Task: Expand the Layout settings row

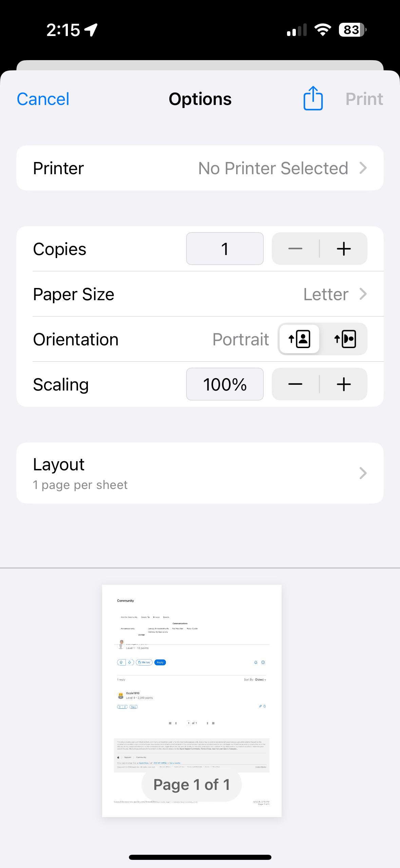Action: (200, 473)
